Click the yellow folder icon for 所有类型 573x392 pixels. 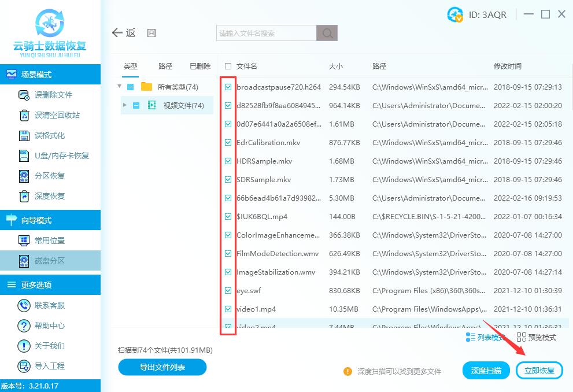pyautogui.click(x=146, y=87)
